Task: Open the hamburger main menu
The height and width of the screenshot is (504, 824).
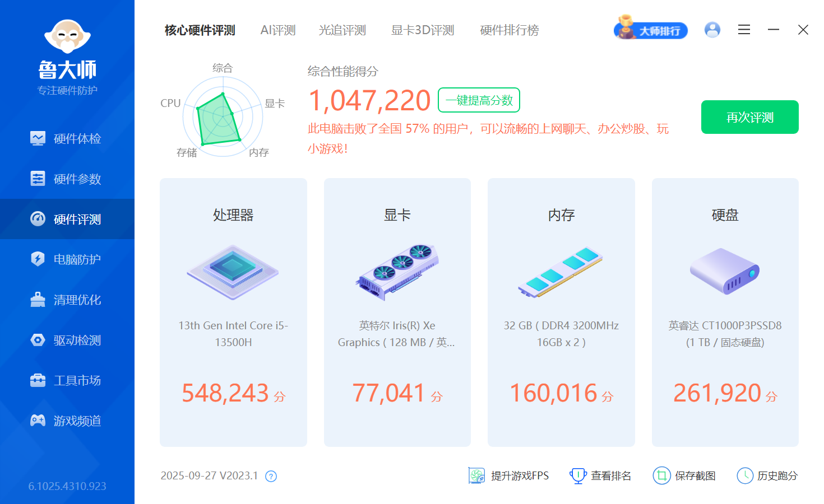Action: [x=744, y=30]
